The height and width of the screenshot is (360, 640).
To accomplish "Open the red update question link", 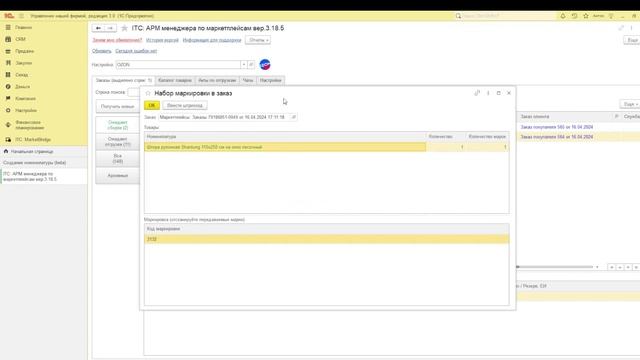I will pos(117,40).
